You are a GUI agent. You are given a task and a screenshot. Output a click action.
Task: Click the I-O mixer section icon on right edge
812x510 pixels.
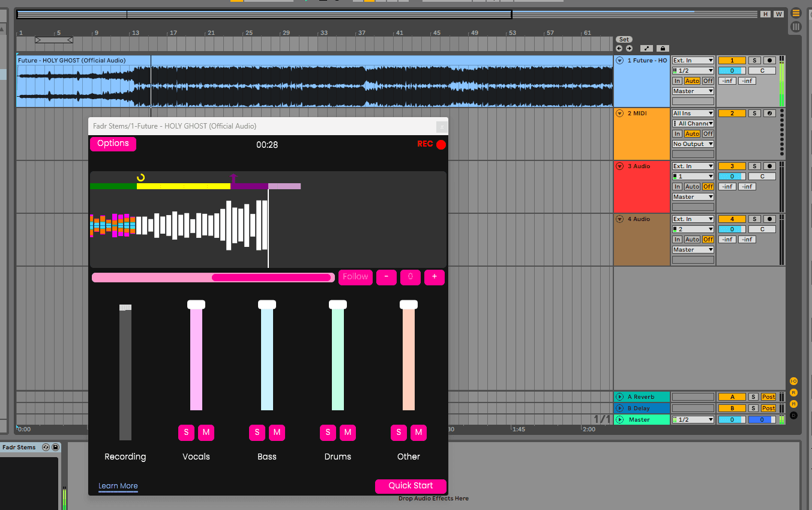793,380
